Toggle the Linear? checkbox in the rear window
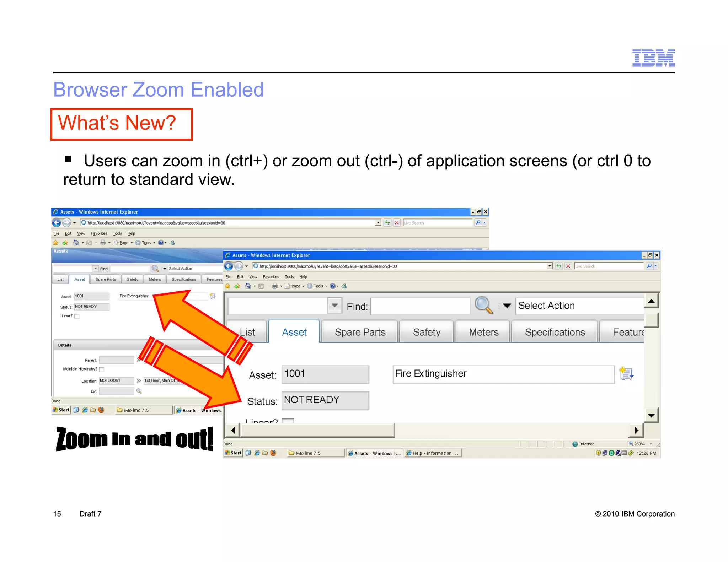The width and height of the screenshot is (728, 562). pos(77,316)
